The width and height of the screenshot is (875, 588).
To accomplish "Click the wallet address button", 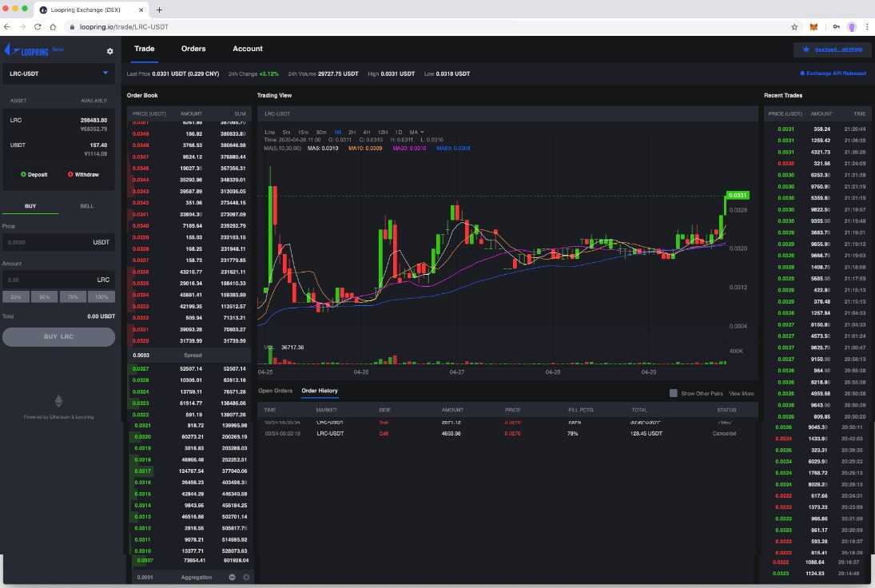I will (x=832, y=50).
